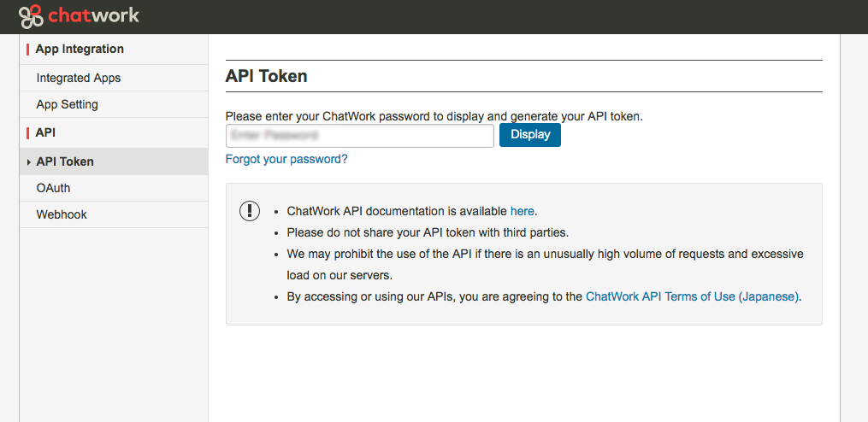Go to the OAuth sidebar section
This screenshot has height=422, width=868.
tap(53, 188)
